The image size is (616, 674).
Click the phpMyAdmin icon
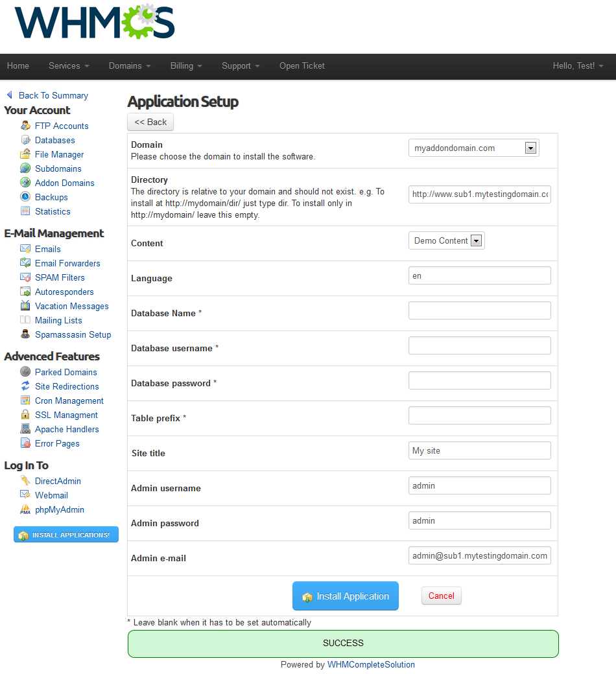click(25, 509)
